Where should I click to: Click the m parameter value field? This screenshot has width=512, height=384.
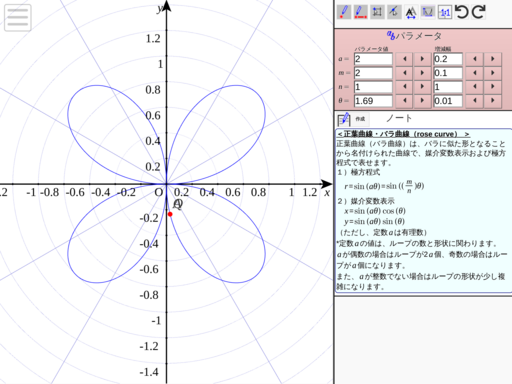click(373, 73)
